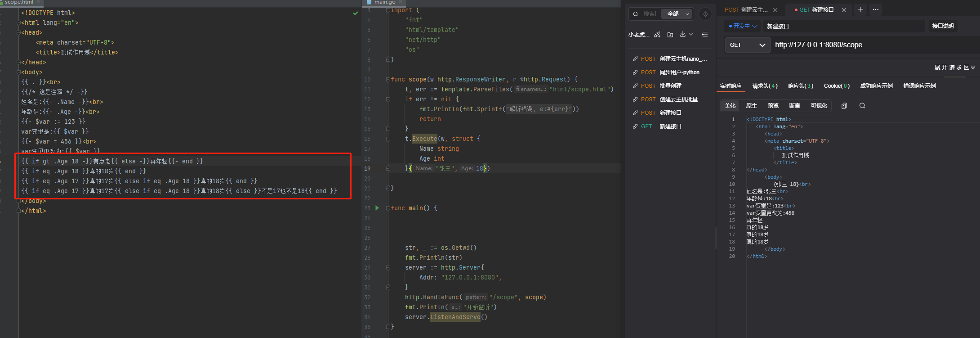The height and width of the screenshot is (338, 980).
Task: Select the 响应头(3) tab
Action: pos(801,86)
